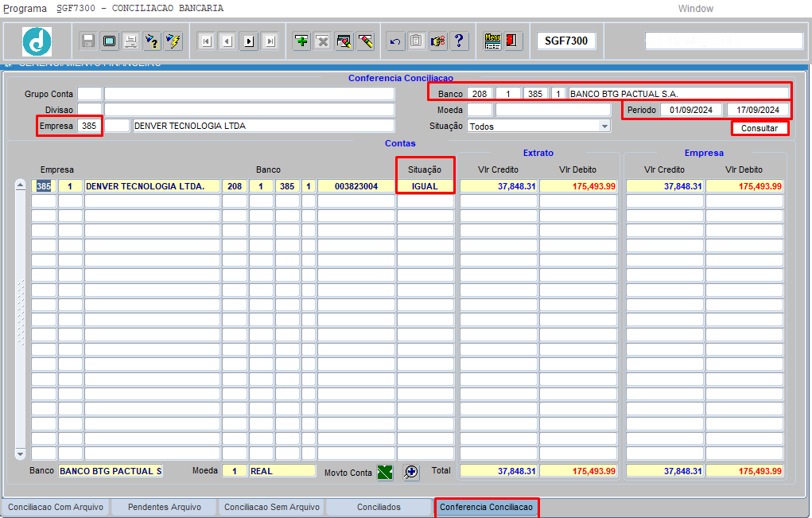
Task: Click DENVER TECNOLOGIA LTDA. row cell
Action: click(152, 186)
